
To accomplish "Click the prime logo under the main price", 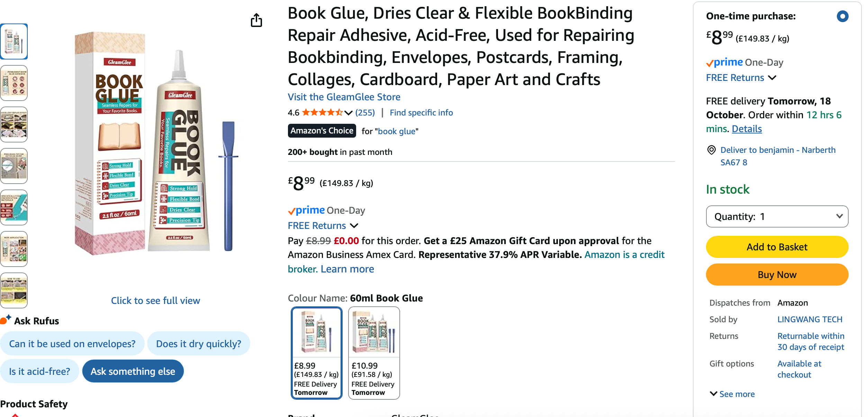I will point(307,210).
